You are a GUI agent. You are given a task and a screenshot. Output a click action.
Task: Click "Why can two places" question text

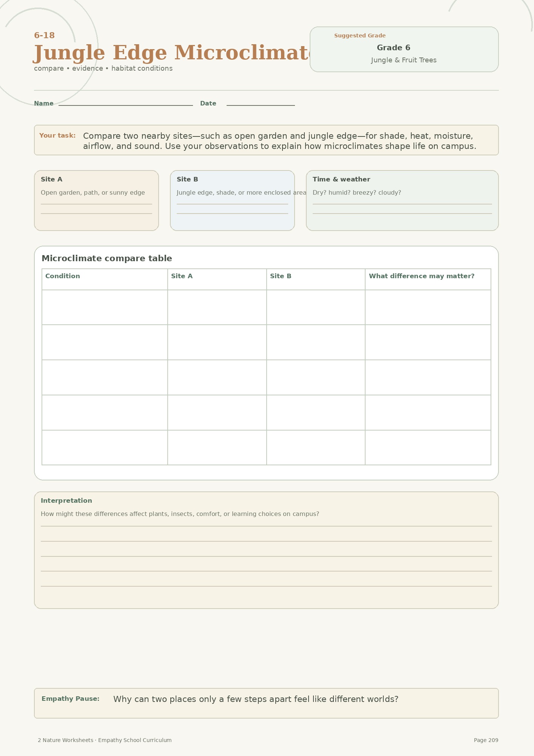[x=256, y=699]
